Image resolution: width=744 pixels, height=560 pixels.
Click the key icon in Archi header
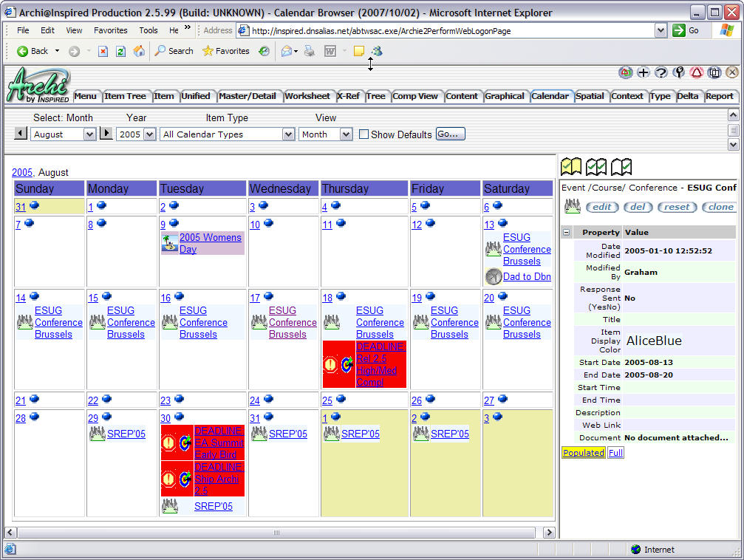679,72
